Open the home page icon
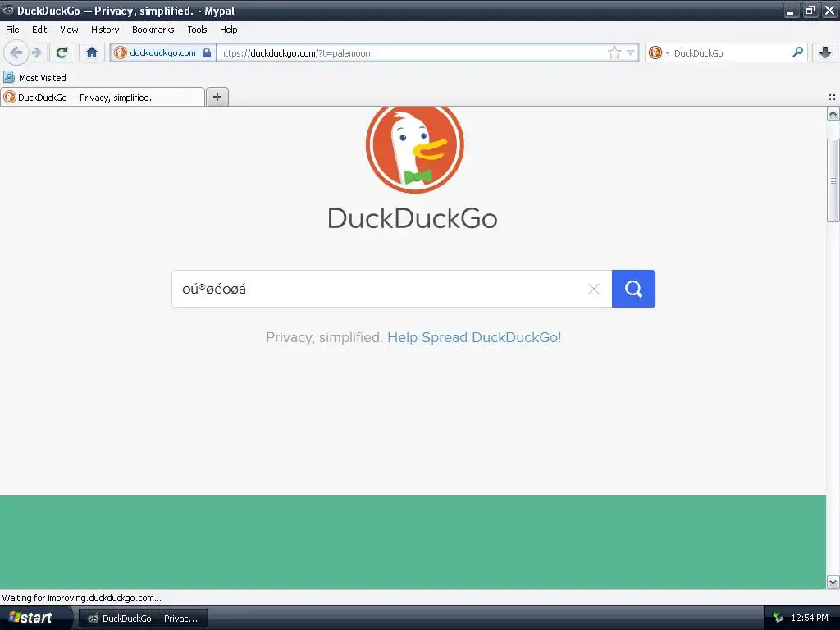Viewport: 840px width, 630px height. 92,52
